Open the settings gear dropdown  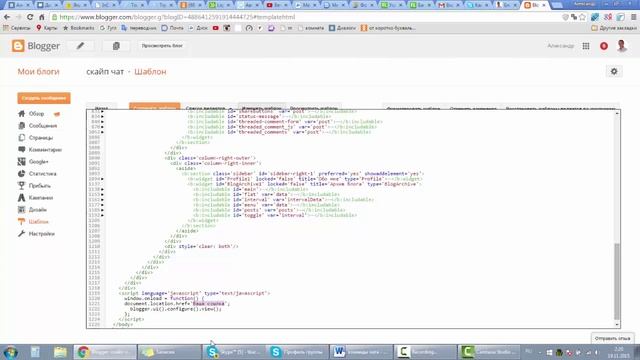[614, 71]
